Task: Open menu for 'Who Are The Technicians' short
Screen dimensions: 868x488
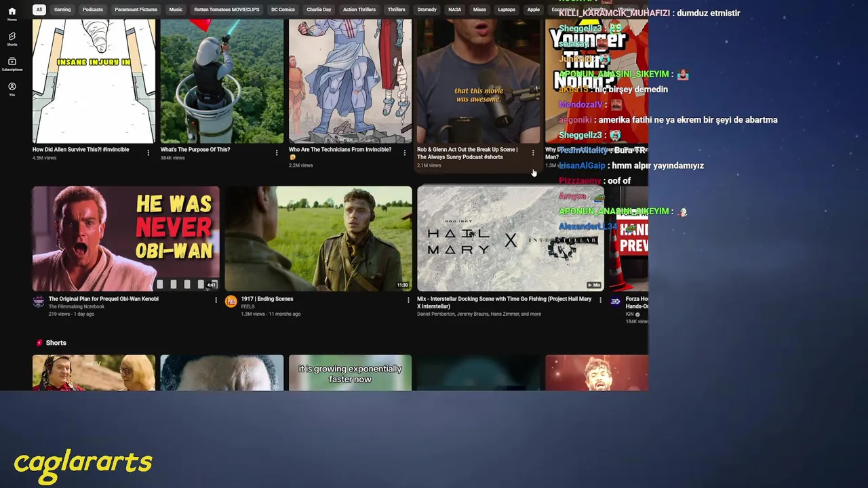Action: (x=405, y=153)
